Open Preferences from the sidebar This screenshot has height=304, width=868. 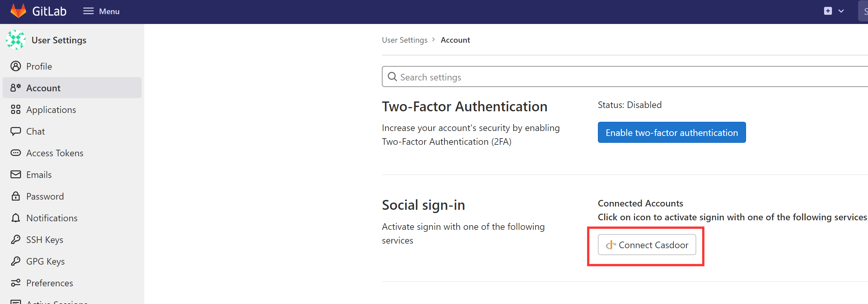coord(49,283)
